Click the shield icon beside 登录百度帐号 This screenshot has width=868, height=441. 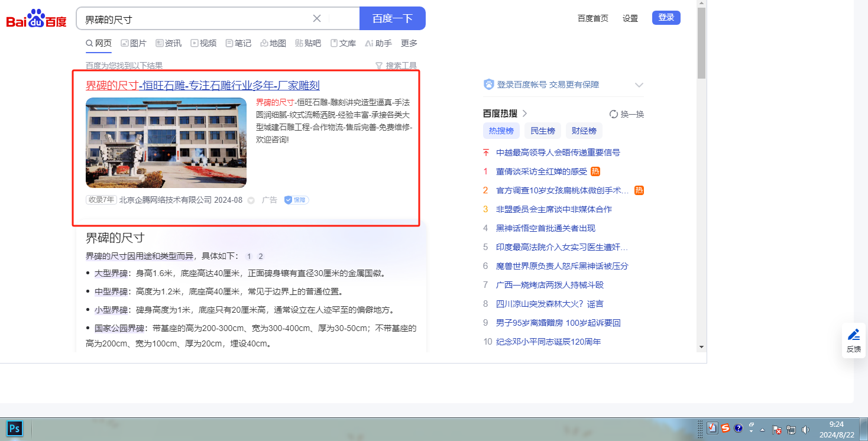pos(488,85)
